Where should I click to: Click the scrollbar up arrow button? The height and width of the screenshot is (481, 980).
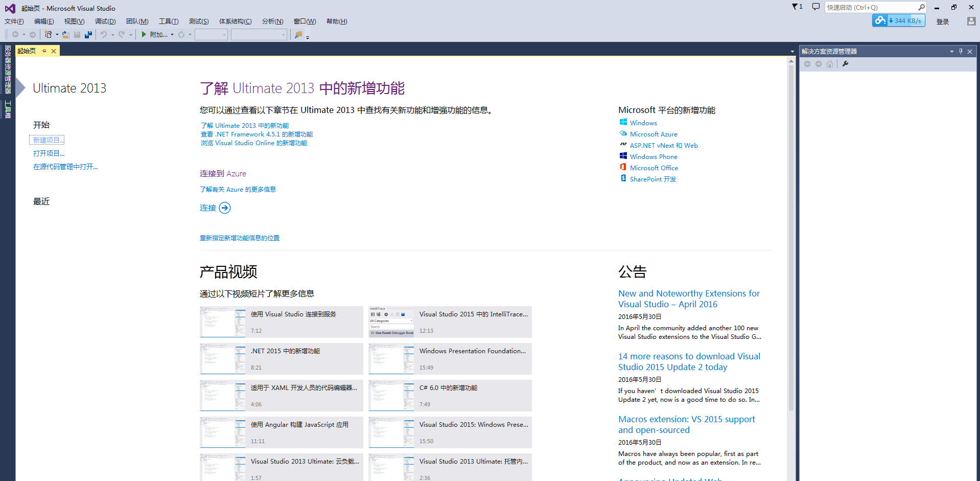point(791,61)
